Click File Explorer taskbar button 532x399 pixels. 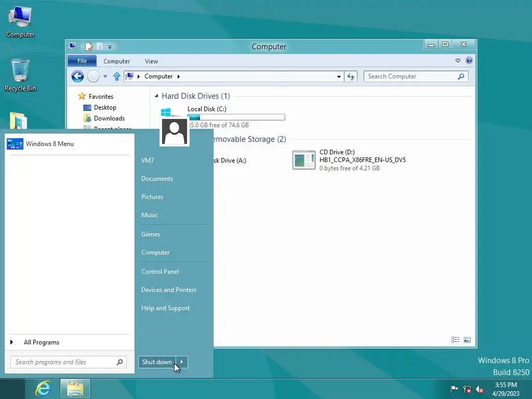(x=75, y=389)
